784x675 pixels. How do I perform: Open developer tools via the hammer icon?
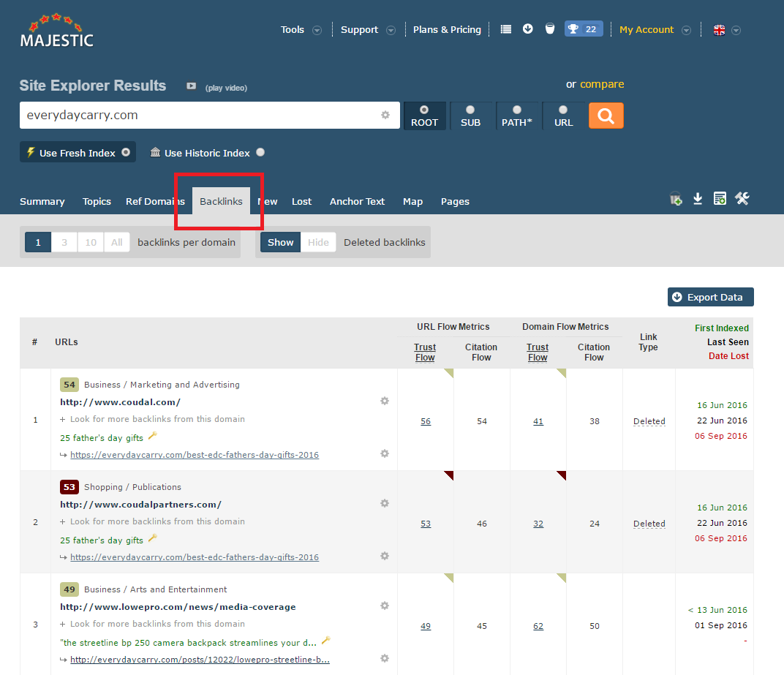tap(742, 198)
